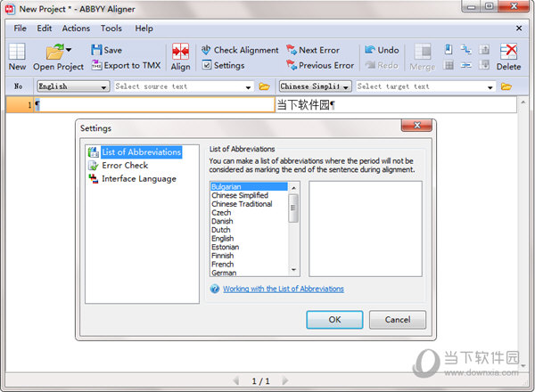The image size is (535, 392).
Task: Browse for source text folder icon
Action: pyautogui.click(x=264, y=86)
